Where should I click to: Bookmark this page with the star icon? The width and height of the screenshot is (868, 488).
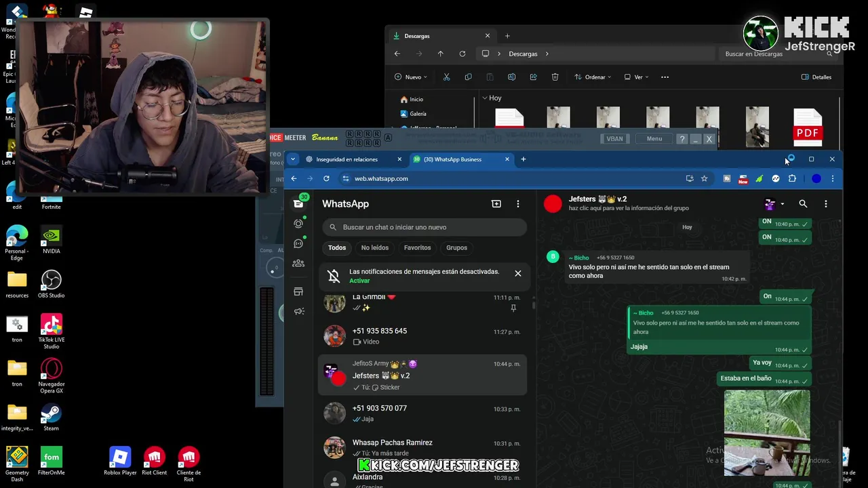click(705, 178)
